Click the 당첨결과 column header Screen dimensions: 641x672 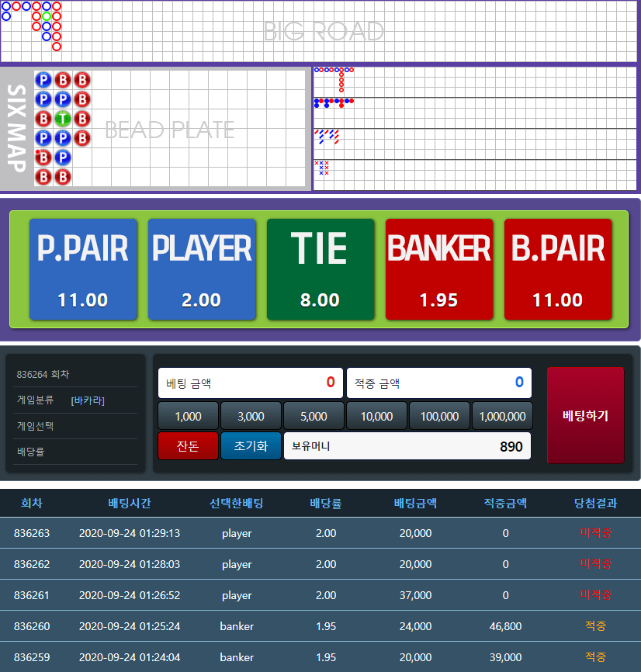pos(595,503)
